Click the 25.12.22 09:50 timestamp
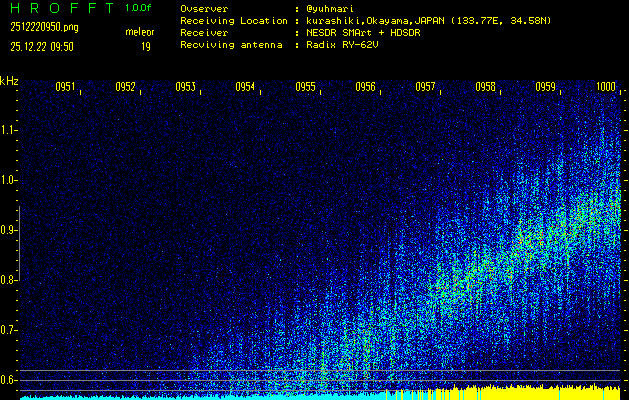This screenshot has width=629, height=400. pos(42,46)
